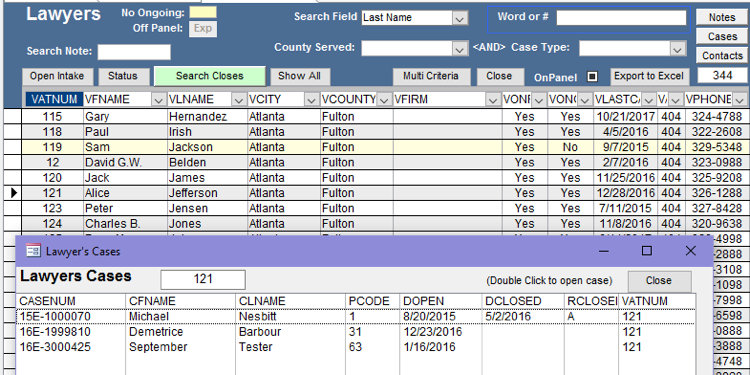Open the Contacts button
Viewport: 750px width, 375px height.
(722, 55)
